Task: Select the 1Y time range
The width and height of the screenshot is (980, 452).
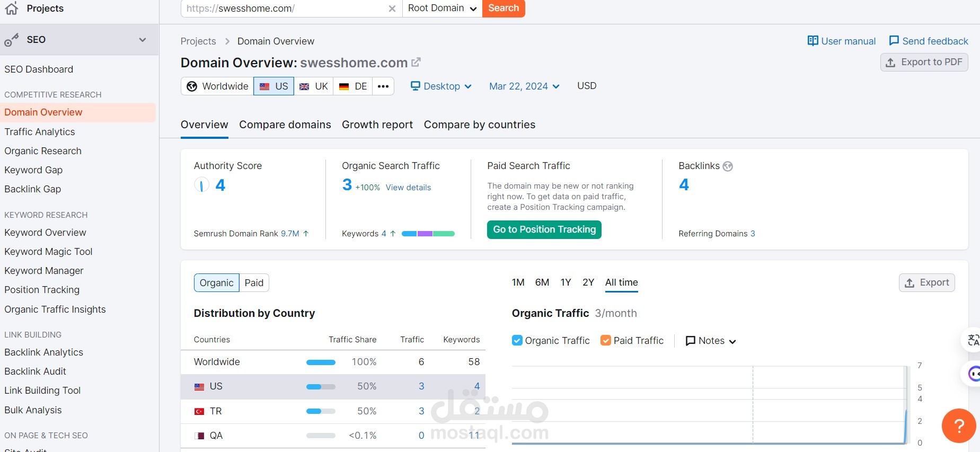Action: 566,282
